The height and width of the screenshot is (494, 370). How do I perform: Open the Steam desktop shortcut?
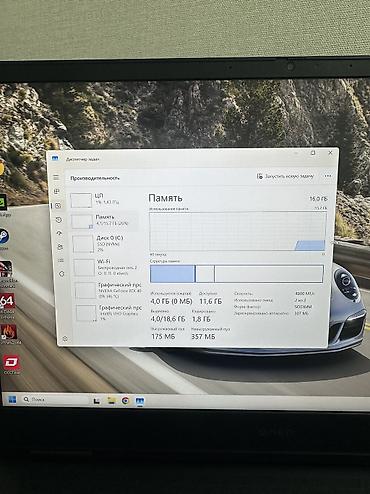(x=4, y=237)
